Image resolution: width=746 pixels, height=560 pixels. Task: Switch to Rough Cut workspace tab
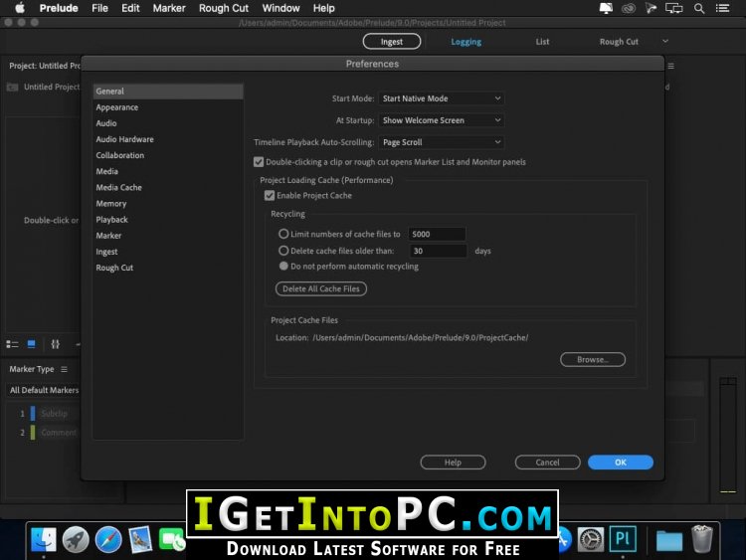[619, 42]
